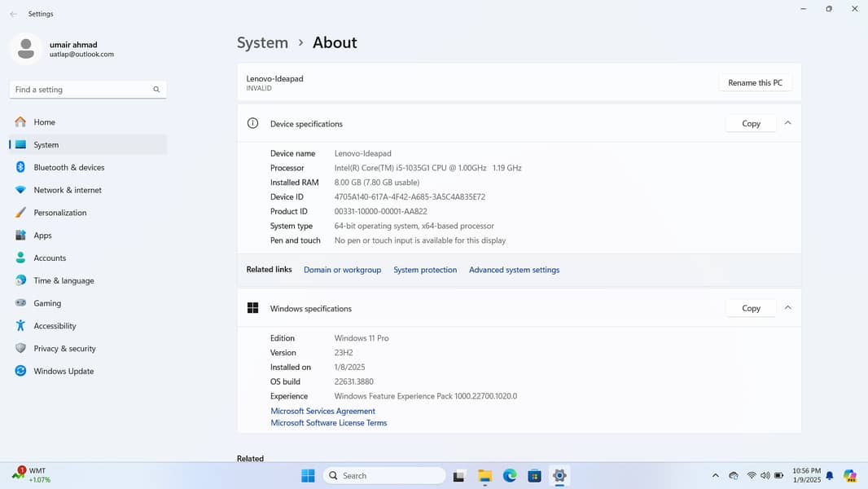868x489 pixels.
Task: Open Advanced system settings link
Action: point(514,270)
